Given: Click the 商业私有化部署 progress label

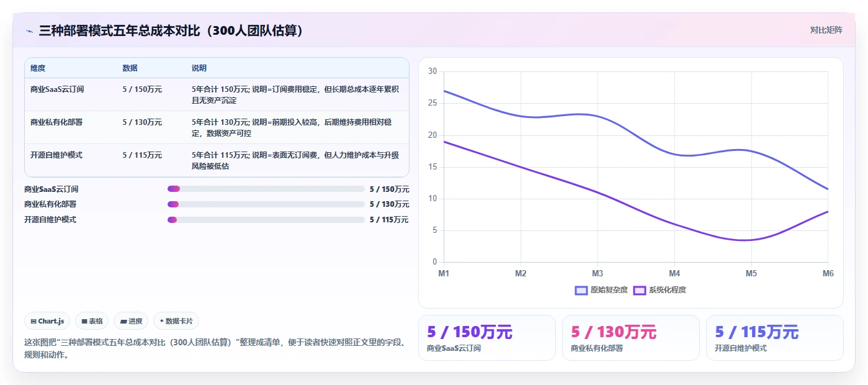Looking at the screenshot, I should click(50, 204).
